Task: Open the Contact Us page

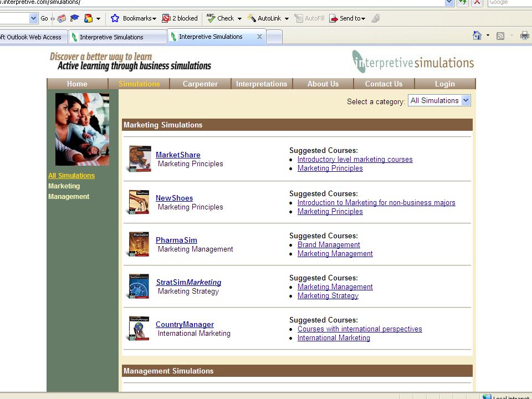Action: point(383,84)
